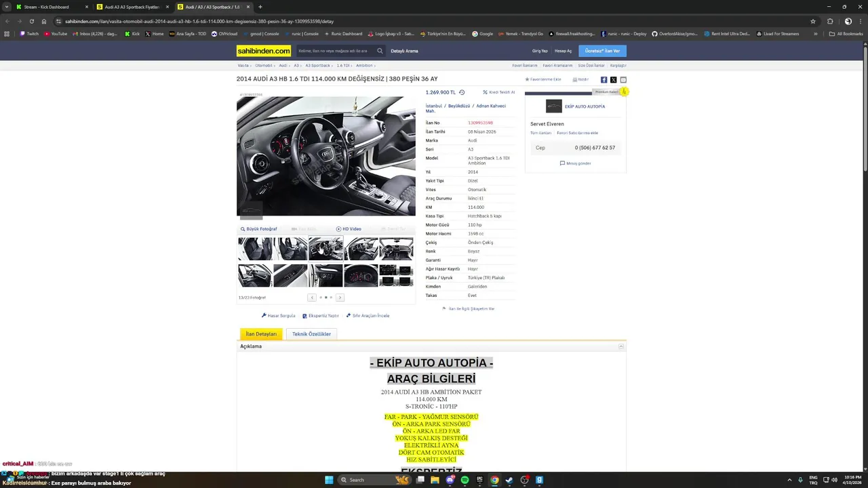This screenshot has height=488, width=868.
Task: Click the Beylikdüzü location link
Action: coord(459,106)
